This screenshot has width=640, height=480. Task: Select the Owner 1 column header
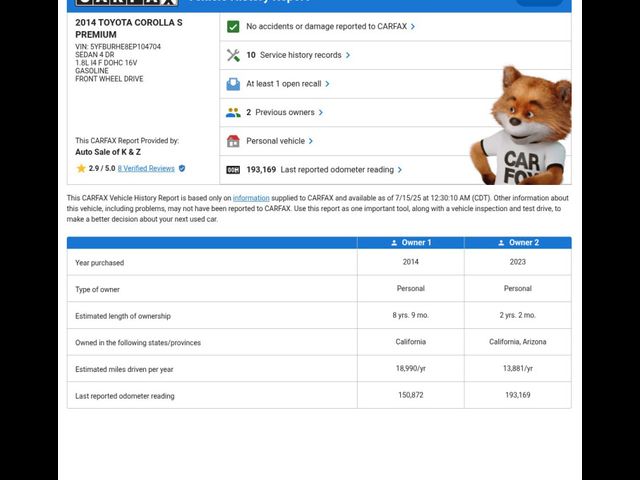(411, 243)
